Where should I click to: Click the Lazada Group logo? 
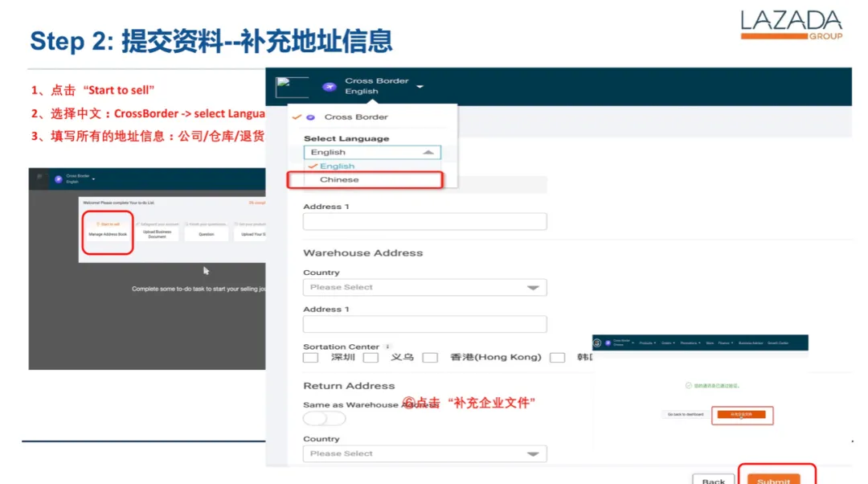point(791,26)
